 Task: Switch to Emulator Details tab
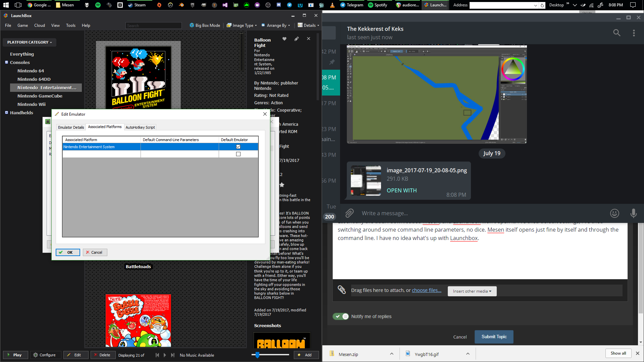click(x=71, y=127)
